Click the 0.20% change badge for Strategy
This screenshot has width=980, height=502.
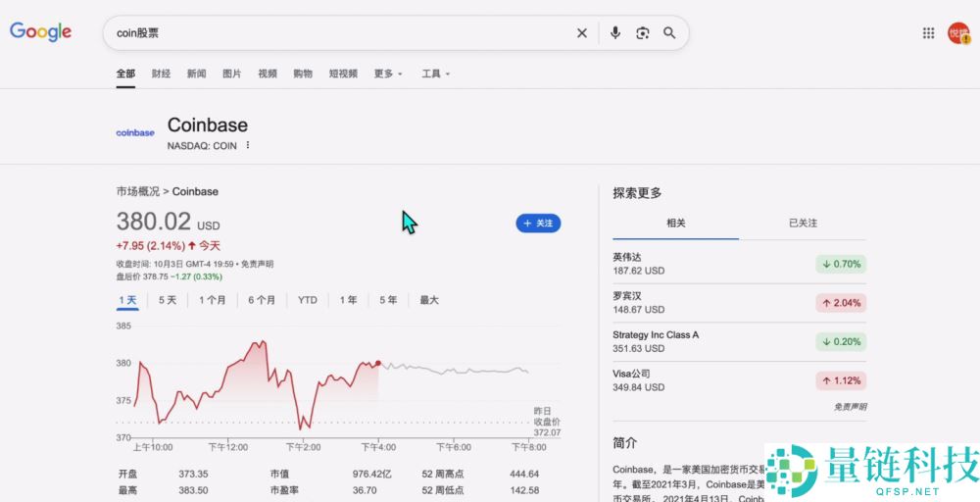841,342
